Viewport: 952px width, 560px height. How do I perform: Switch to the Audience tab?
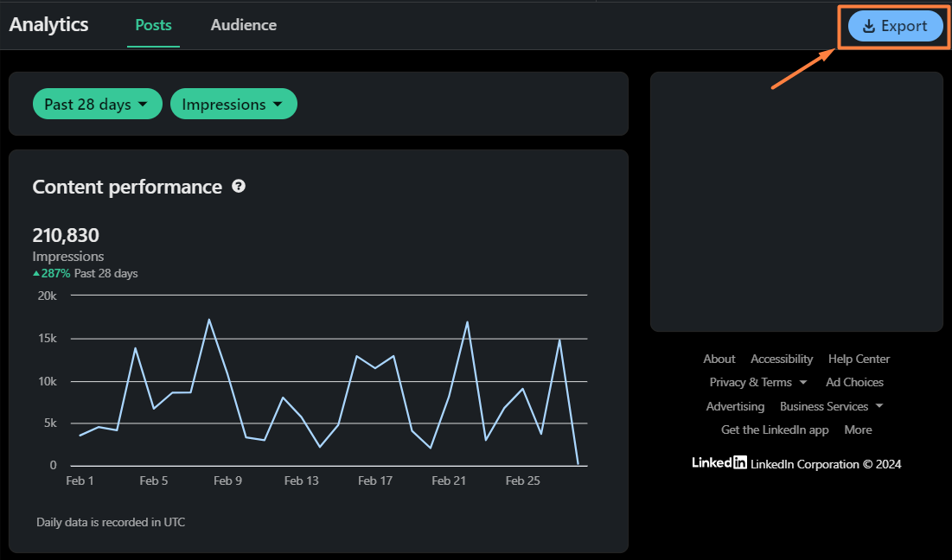tap(243, 25)
